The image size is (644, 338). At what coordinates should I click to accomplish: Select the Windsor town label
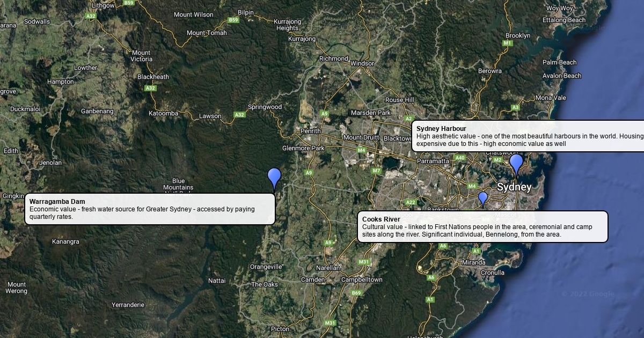(x=362, y=63)
